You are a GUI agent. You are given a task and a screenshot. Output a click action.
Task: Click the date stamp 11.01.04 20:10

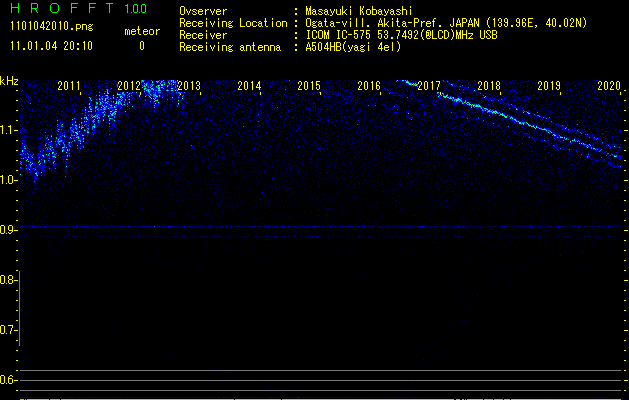click(51, 46)
